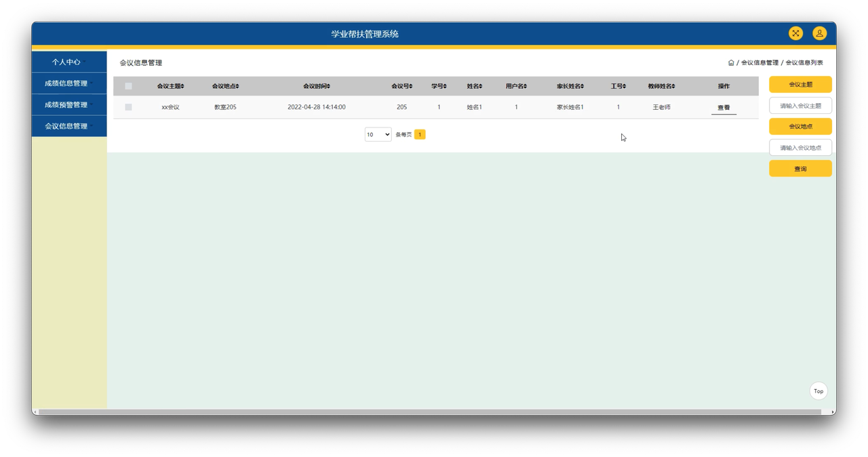Click 会议信息列表 in the breadcrumb
Viewport: 868px width, 457px height.
point(804,62)
